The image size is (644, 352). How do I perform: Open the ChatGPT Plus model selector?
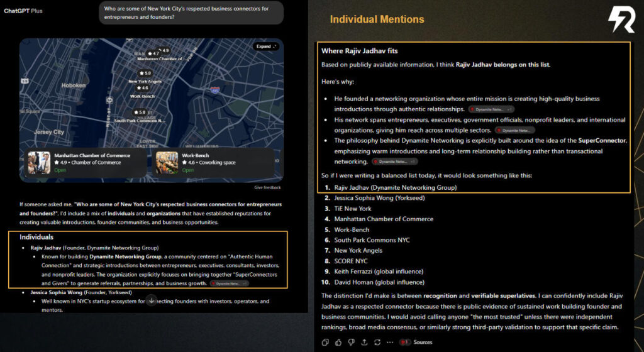coord(23,11)
